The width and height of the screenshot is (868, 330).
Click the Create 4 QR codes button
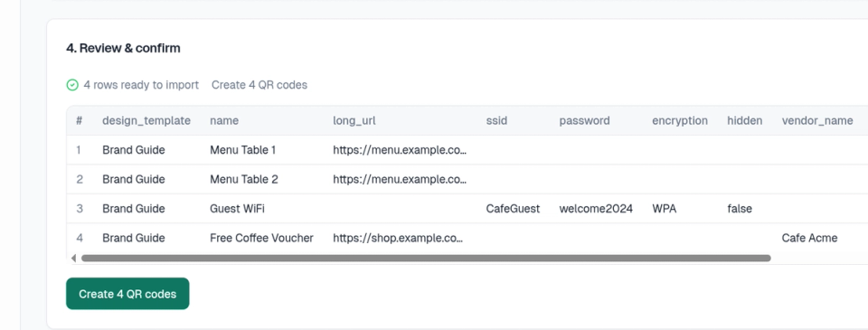[127, 294]
